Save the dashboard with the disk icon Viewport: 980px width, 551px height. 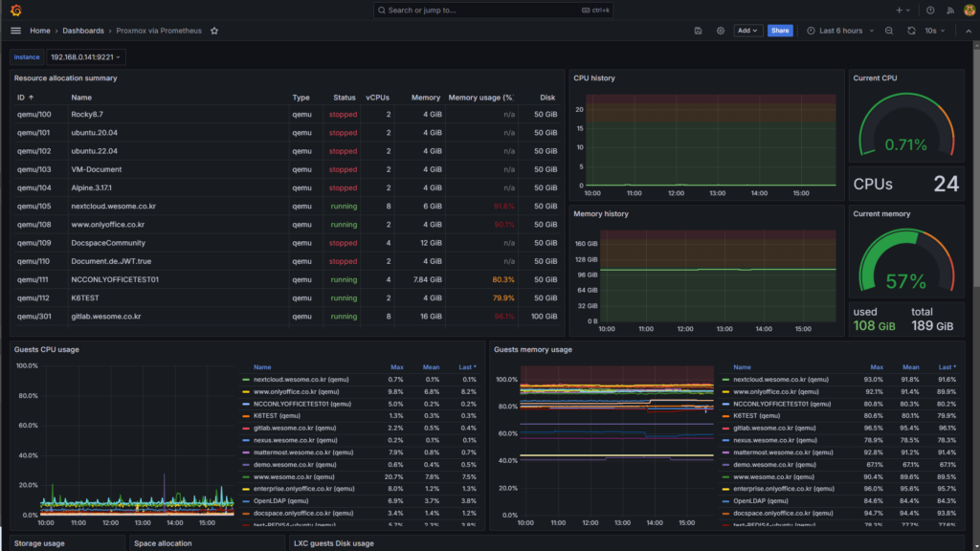pos(698,31)
